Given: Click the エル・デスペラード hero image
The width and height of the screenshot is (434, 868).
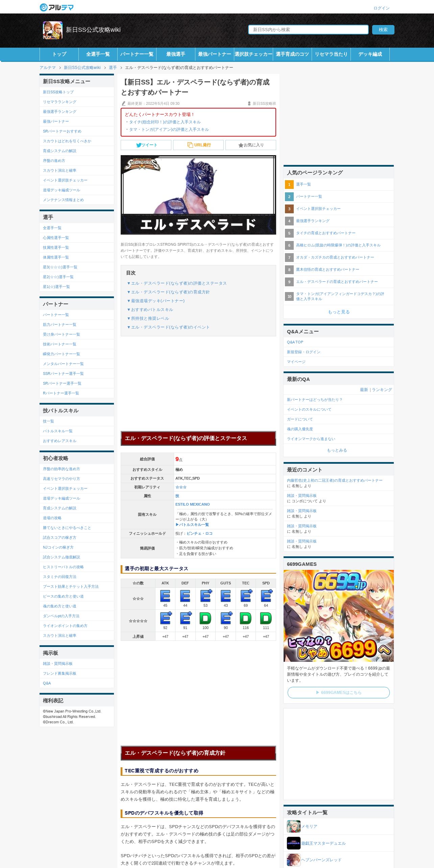Looking at the screenshot, I should 198,195.
